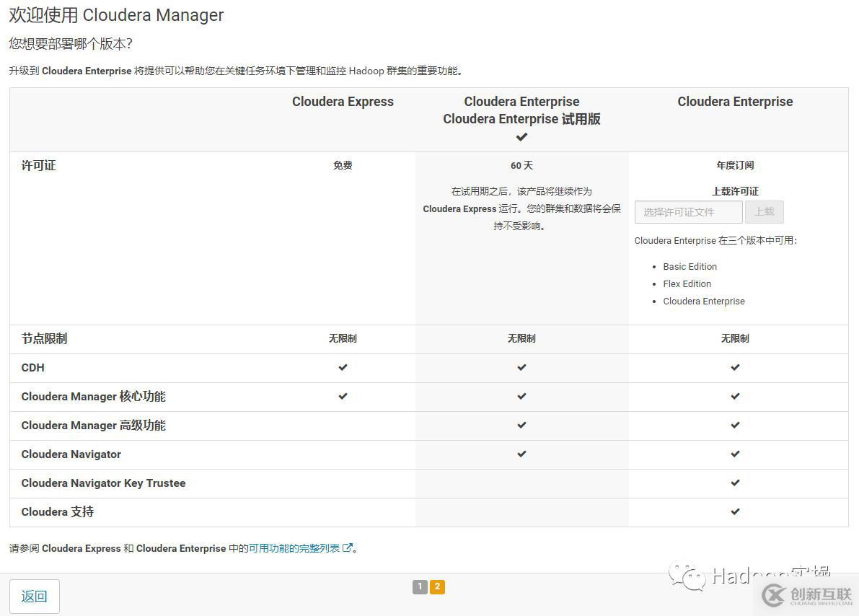Click the 返回 back button
The image size is (859, 616).
(35, 597)
